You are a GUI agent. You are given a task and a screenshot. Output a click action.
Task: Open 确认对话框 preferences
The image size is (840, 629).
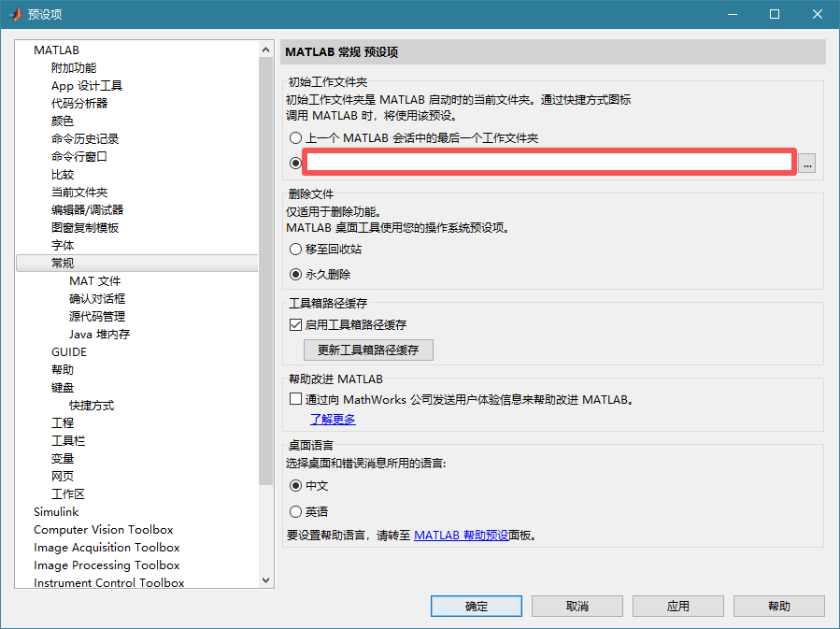97,298
